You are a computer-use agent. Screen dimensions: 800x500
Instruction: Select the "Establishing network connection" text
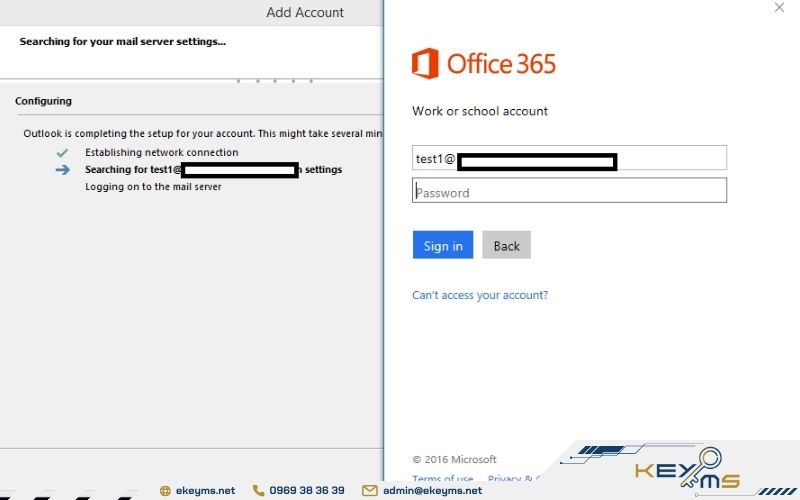161,153
